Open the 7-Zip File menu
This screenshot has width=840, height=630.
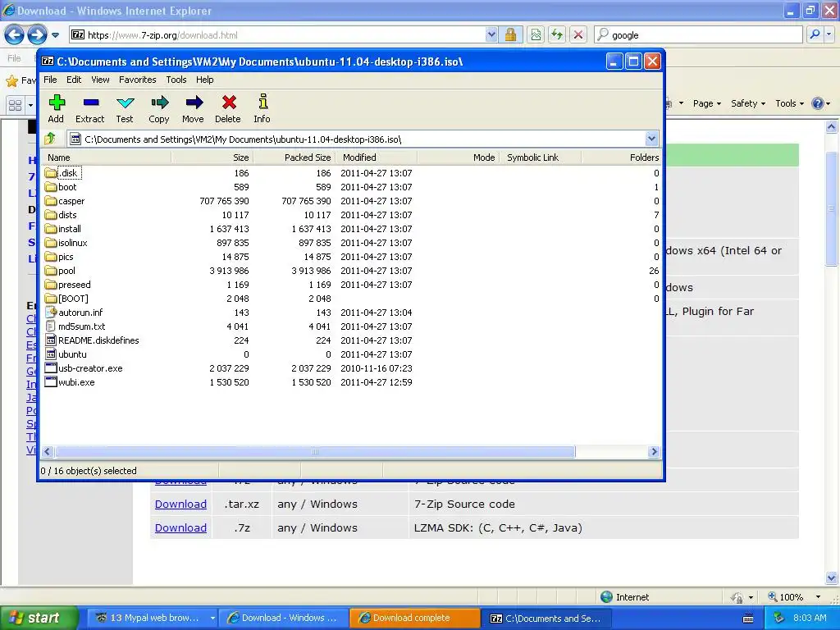pos(50,80)
